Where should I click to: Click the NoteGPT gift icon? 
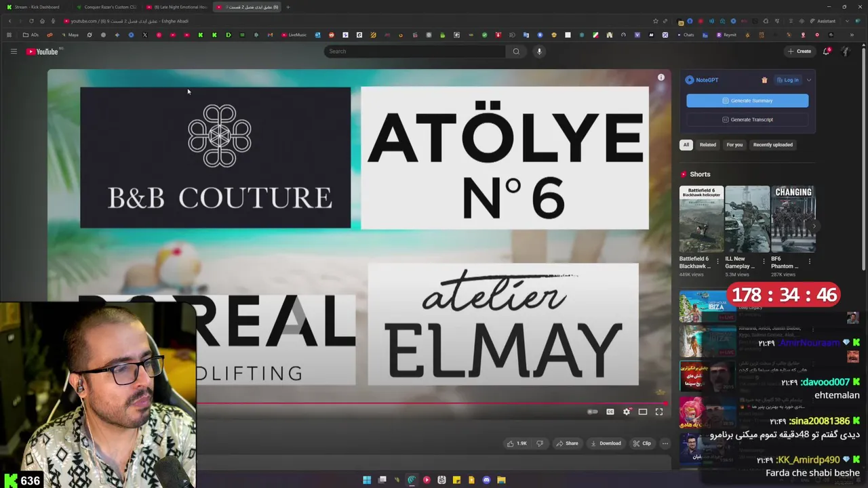click(764, 80)
